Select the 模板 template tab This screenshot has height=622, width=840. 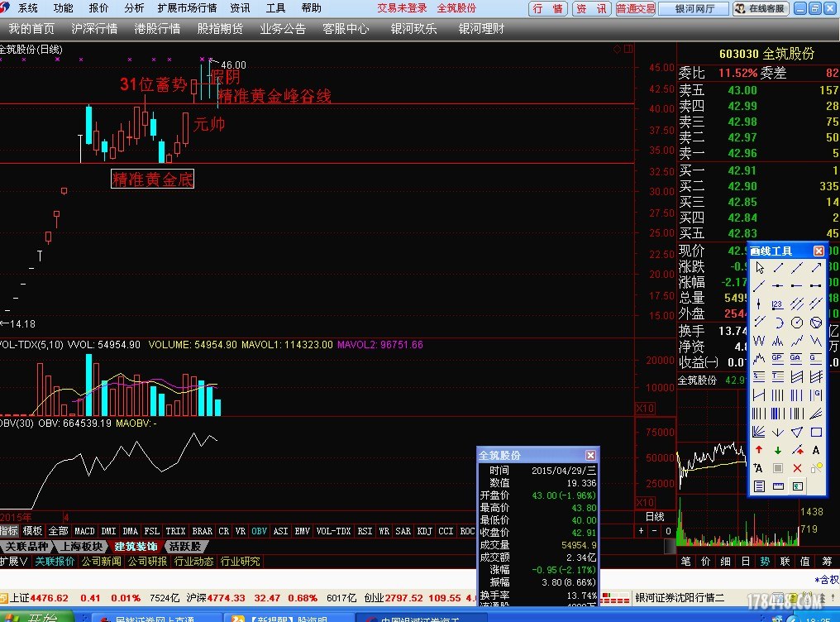[x=32, y=531]
